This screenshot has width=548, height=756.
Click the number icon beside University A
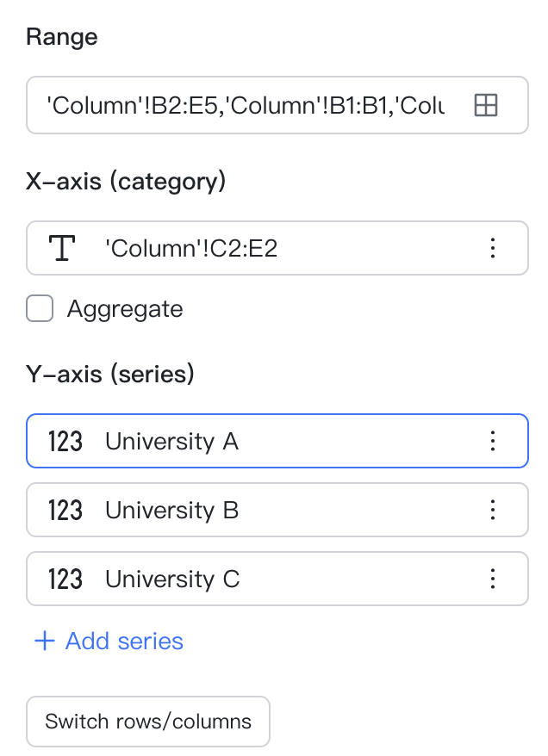[x=65, y=442]
